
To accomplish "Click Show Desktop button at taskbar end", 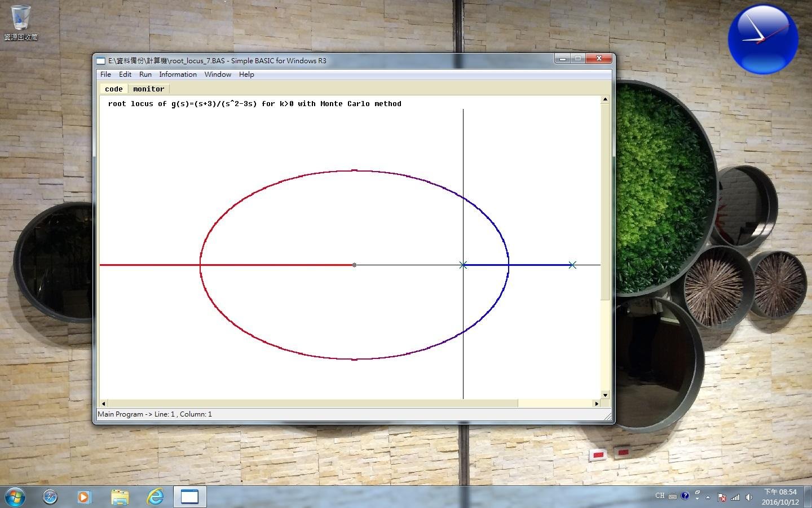I will click(807, 497).
